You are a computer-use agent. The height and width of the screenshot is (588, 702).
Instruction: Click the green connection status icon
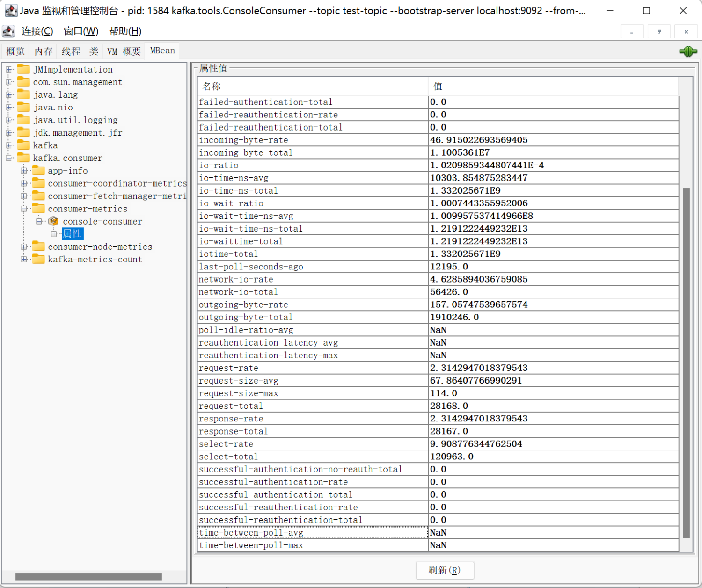pyautogui.click(x=688, y=51)
